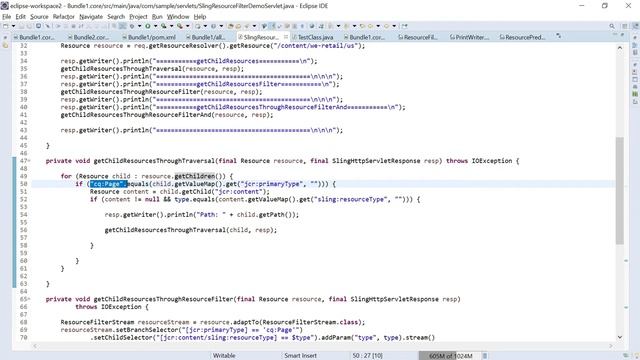This screenshot has height=360, width=640.
Task: Click the Java perspective icon
Action: tap(636, 26)
